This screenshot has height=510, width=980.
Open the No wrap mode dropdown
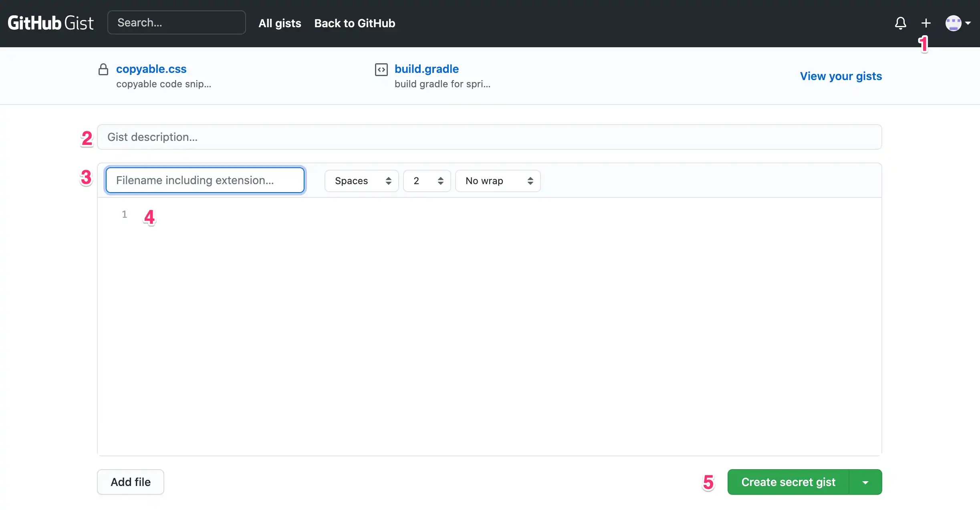tap(498, 181)
